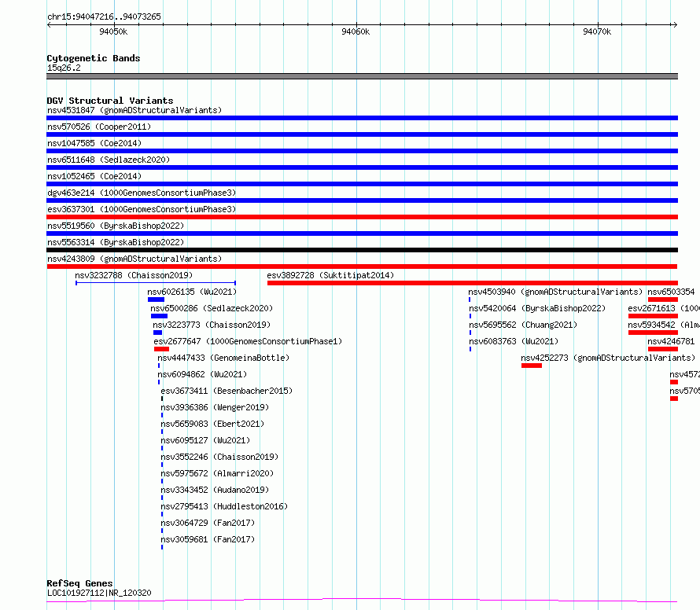Click the chr15:94047216..94073265 coordinates label

point(104,17)
